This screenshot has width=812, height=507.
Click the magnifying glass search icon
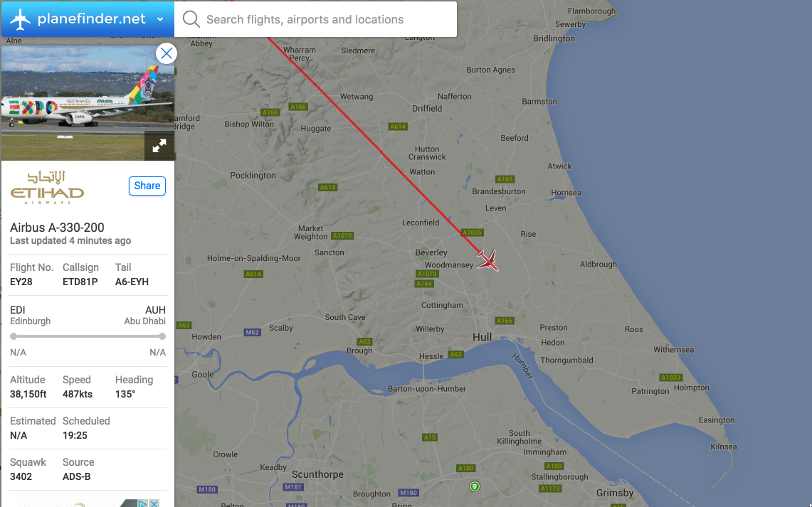point(191,19)
